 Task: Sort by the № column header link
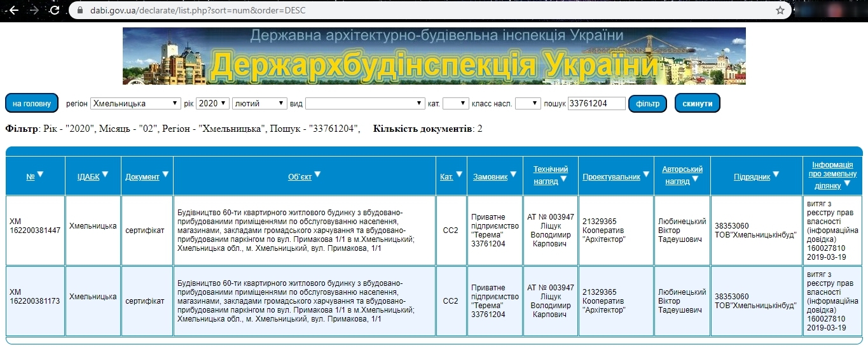pos(31,177)
